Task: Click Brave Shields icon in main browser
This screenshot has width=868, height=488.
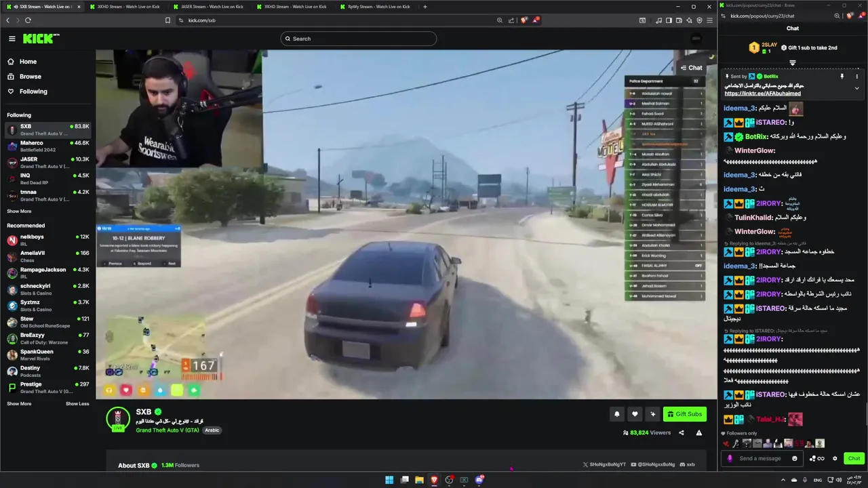Action: click(x=524, y=20)
